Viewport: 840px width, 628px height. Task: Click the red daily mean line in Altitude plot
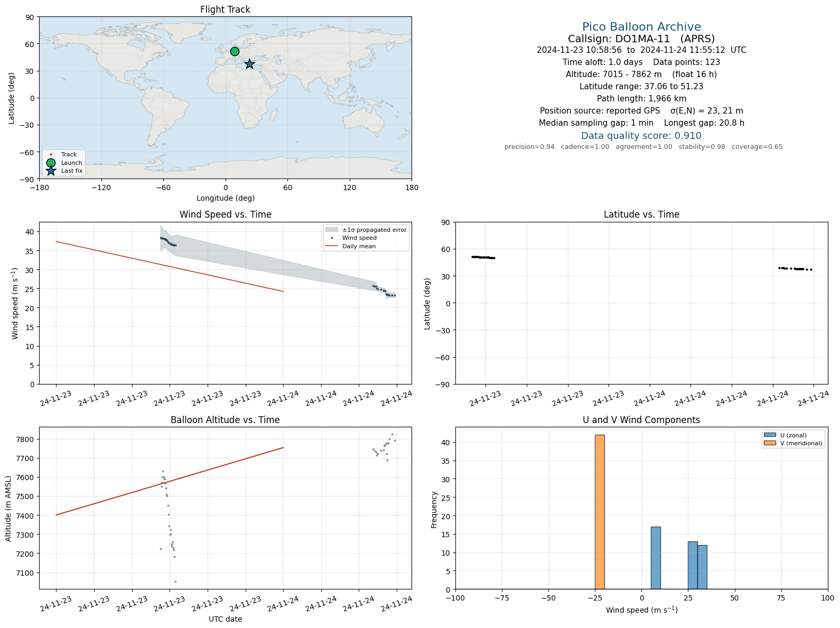pos(170,481)
